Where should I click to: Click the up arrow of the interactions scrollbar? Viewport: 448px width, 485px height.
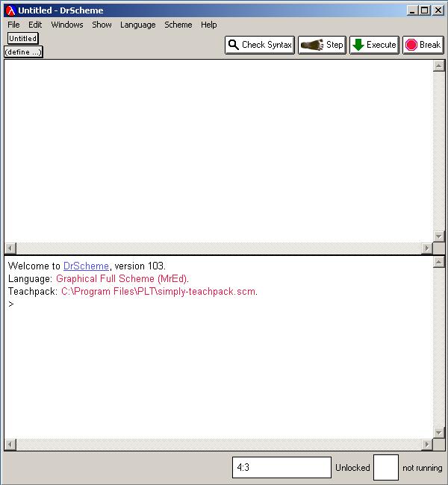439,263
